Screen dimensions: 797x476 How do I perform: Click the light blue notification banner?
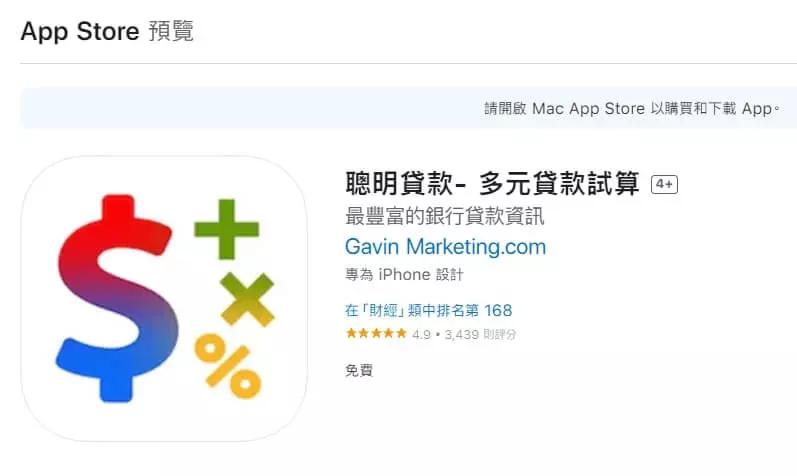tap(409, 108)
